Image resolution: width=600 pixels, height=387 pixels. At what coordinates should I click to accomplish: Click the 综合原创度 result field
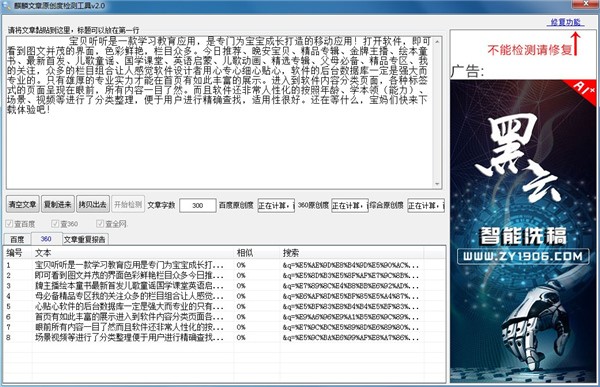[x=426, y=206]
